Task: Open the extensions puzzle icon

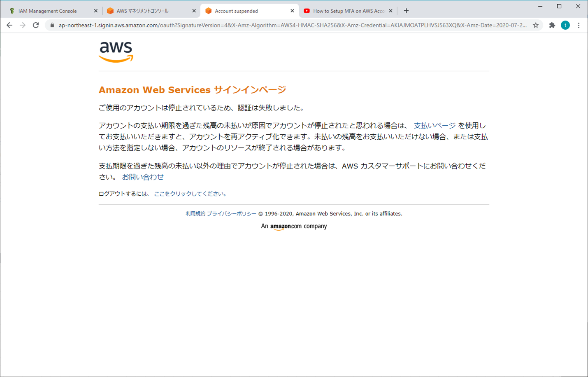Action: (x=552, y=25)
